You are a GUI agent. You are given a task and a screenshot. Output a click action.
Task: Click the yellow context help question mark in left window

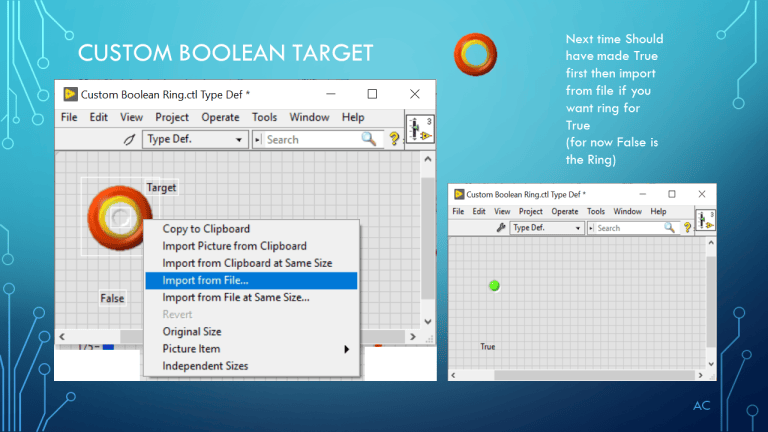(x=394, y=139)
